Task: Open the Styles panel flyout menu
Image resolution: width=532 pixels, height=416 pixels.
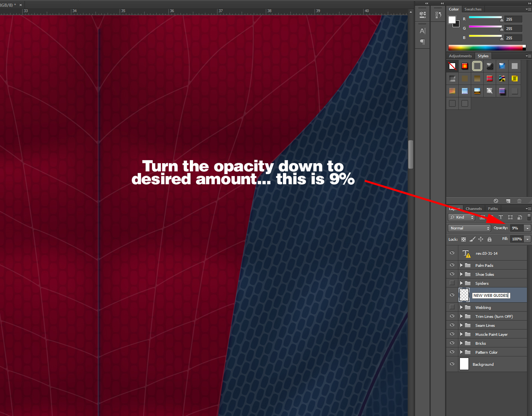Action: click(x=528, y=56)
